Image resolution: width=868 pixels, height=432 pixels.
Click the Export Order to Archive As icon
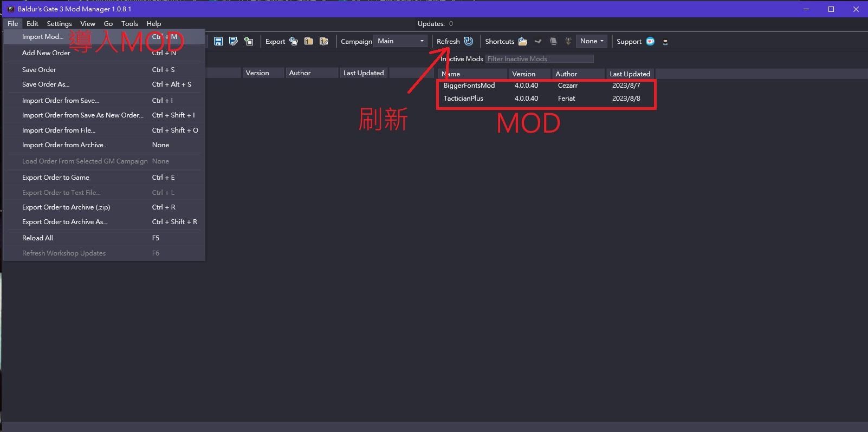point(324,41)
